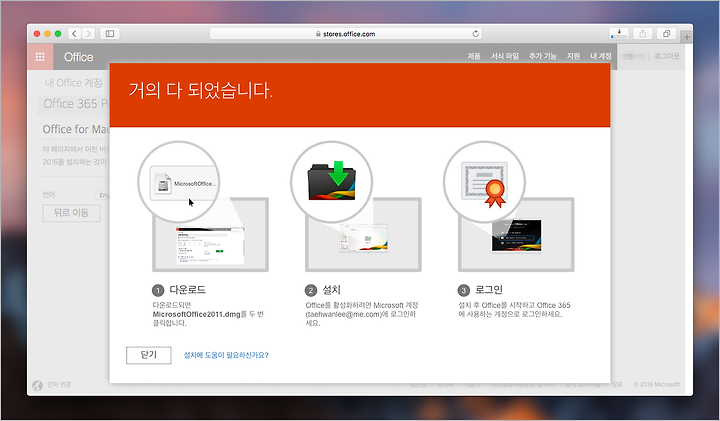Click the 거의 다 되었습니다. heading
720x421 pixels.
(x=201, y=90)
